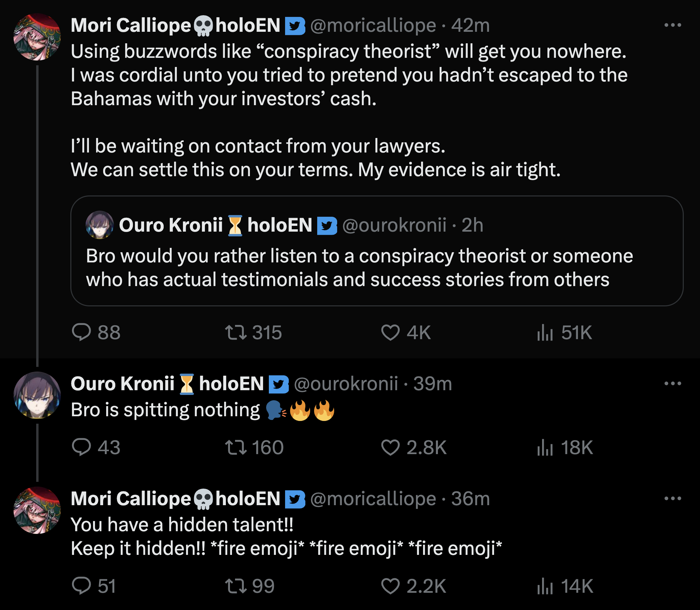
Task: Reply to the "Bro is spitting nothing" tweet
Action: tap(82, 447)
